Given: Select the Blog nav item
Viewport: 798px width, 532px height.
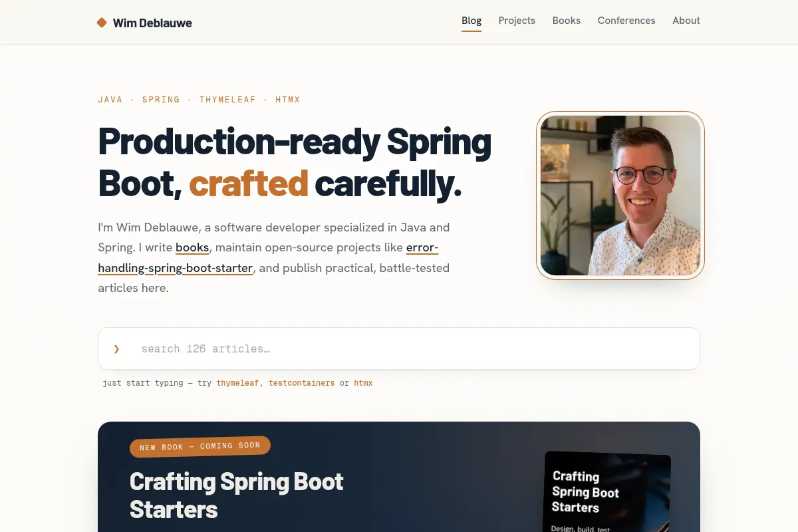Looking at the screenshot, I should 471,21.
